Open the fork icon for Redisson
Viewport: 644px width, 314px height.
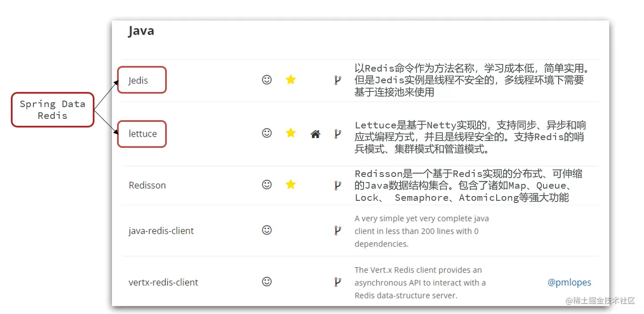point(338,186)
